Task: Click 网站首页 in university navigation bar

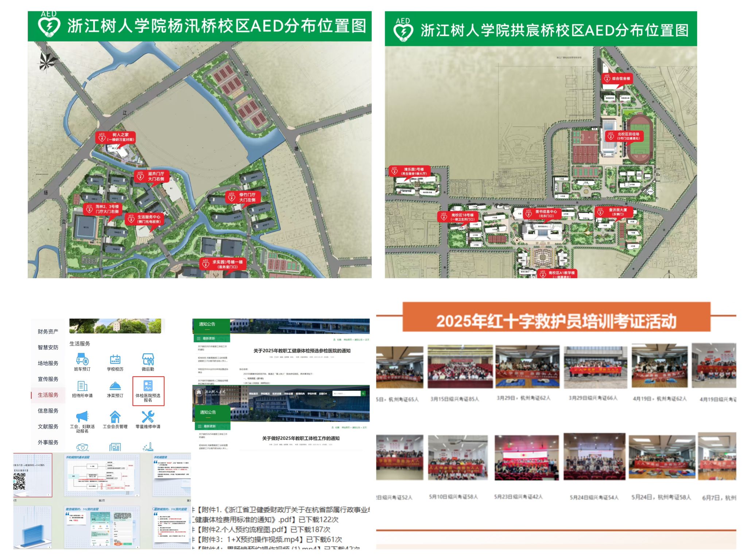Action: (x=253, y=394)
